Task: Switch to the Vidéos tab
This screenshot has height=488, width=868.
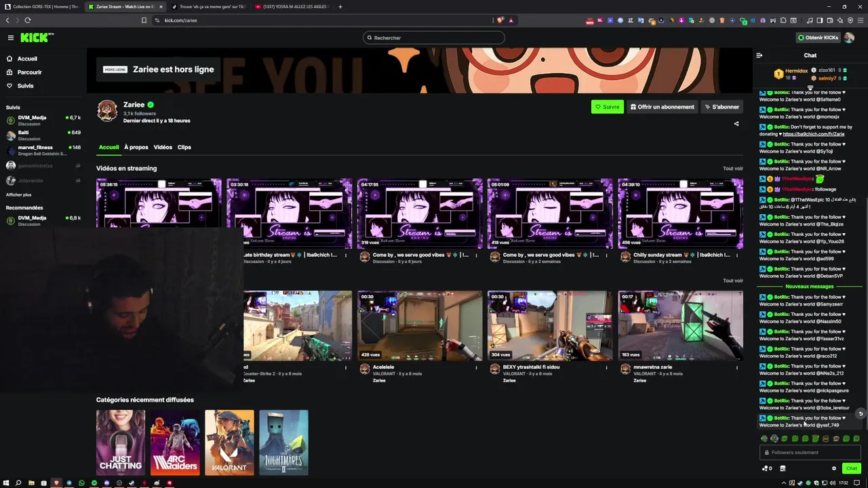Action: pos(163,147)
